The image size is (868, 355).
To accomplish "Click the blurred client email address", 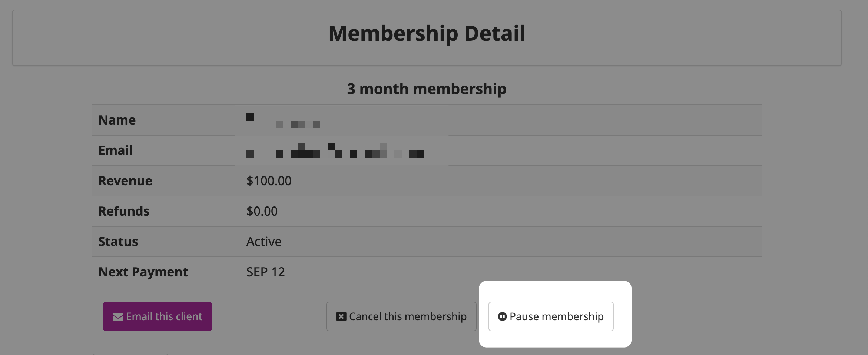I will pyautogui.click(x=335, y=150).
